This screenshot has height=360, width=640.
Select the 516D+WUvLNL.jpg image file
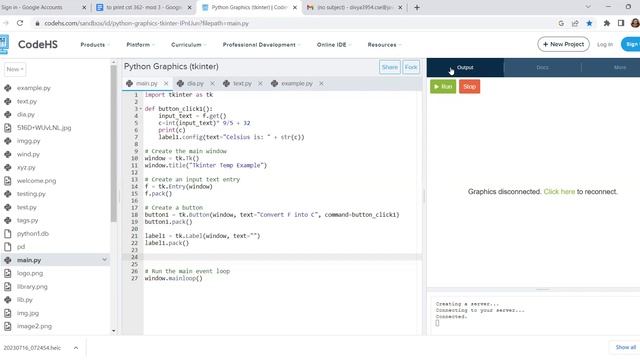pos(44,128)
